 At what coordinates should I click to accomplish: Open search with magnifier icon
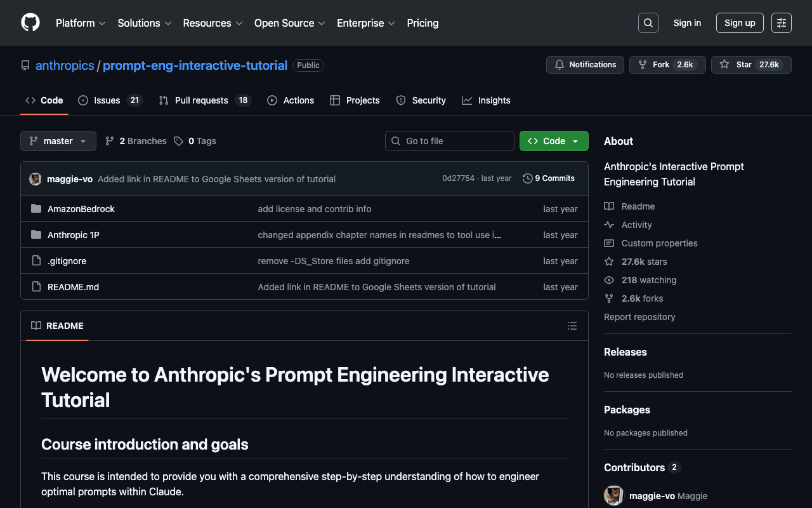tap(648, 23)
